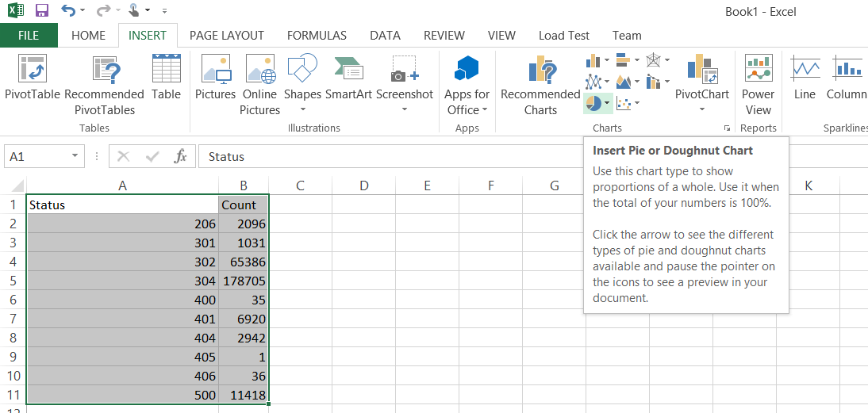Screen dimensions: 868x413
Task: Select the cell containing 65386
Action: [244, 262]
